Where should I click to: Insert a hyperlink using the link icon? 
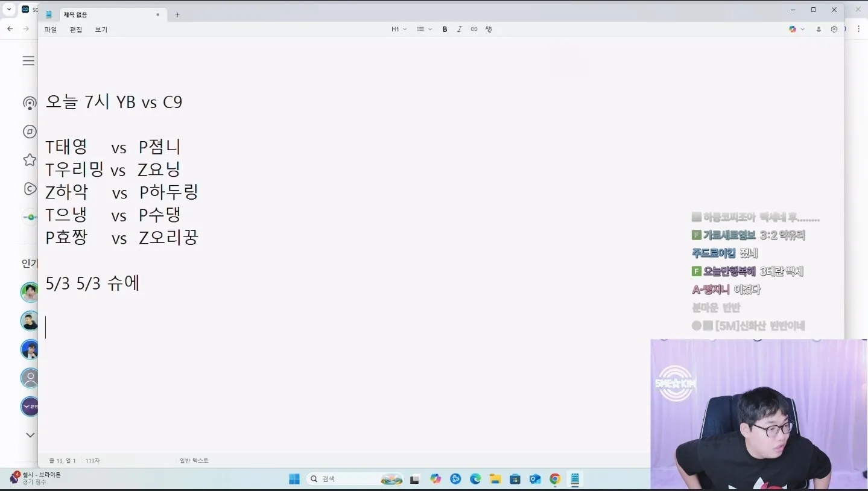pyautogui.click(x=474, y=29)
